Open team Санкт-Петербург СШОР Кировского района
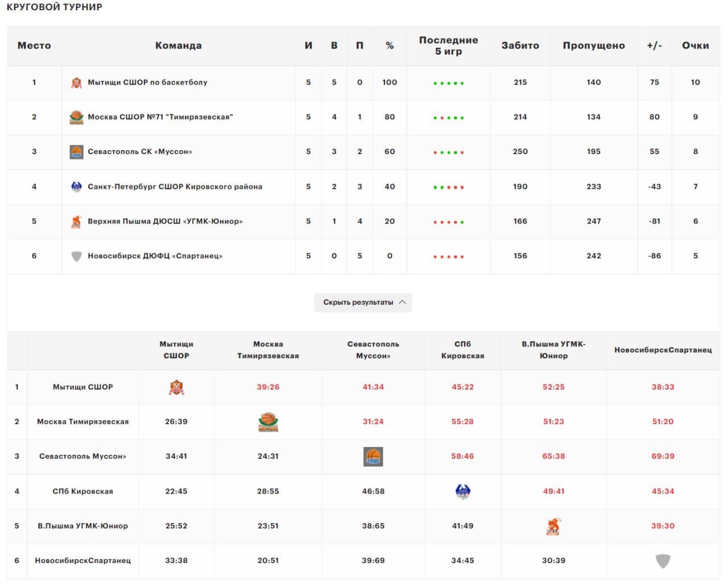Image resolution: width=728 pixels, height=584 pixels. click(x=175, y=187)
